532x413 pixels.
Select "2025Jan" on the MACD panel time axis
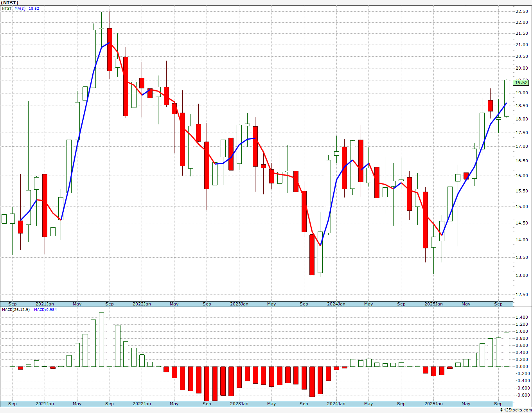tap(433, 404)
